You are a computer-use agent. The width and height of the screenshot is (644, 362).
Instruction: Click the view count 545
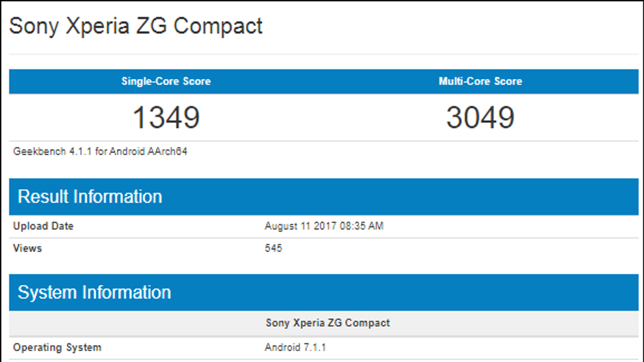click(x=273, y=248)
